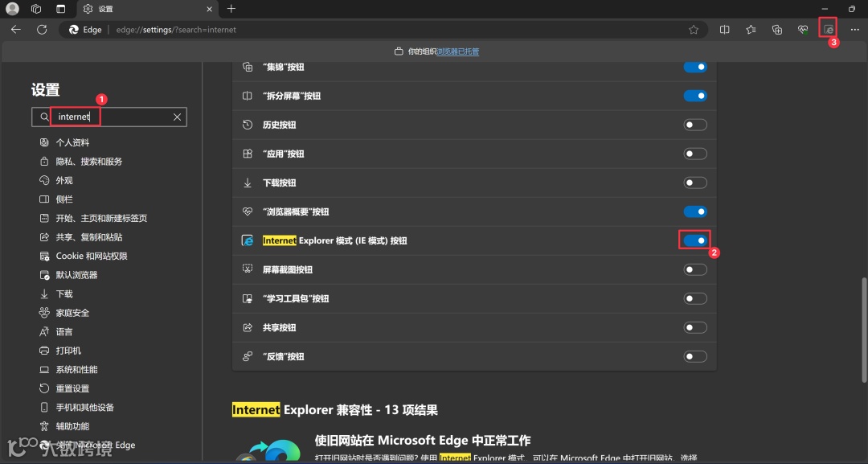Click the address bar URL
868x464 pixels.
[x=176, y=30]
